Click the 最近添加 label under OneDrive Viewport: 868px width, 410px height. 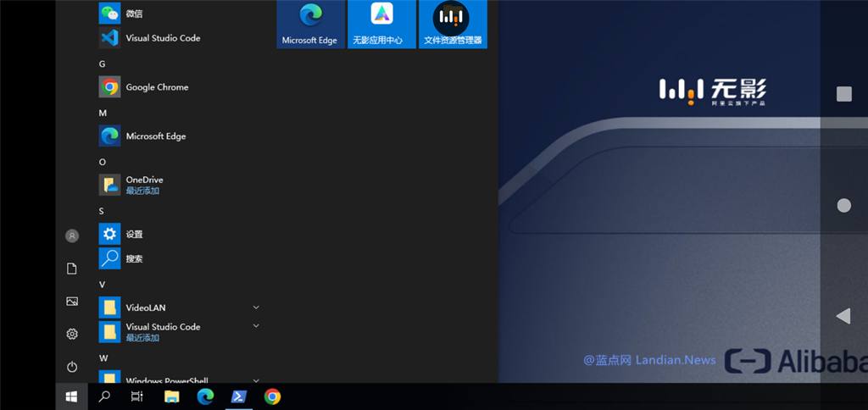pyautogui.click(x=142, y=191)
